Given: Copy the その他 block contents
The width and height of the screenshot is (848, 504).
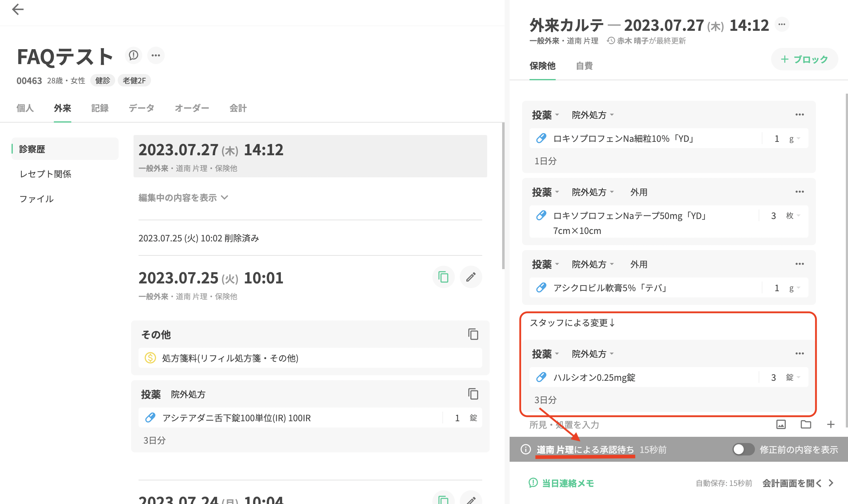Looking at the screenshot, I should click(x=473, y=334).
